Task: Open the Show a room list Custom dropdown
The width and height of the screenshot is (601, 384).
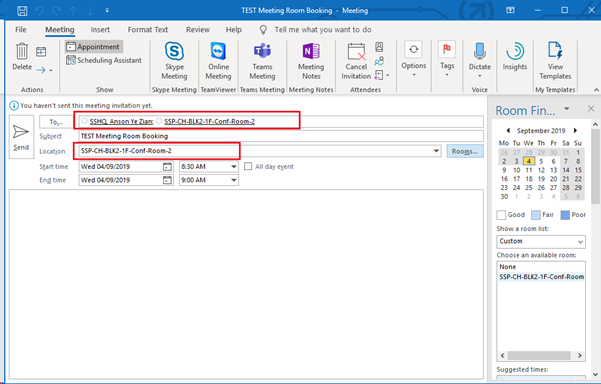Action: tap(541, 241)
